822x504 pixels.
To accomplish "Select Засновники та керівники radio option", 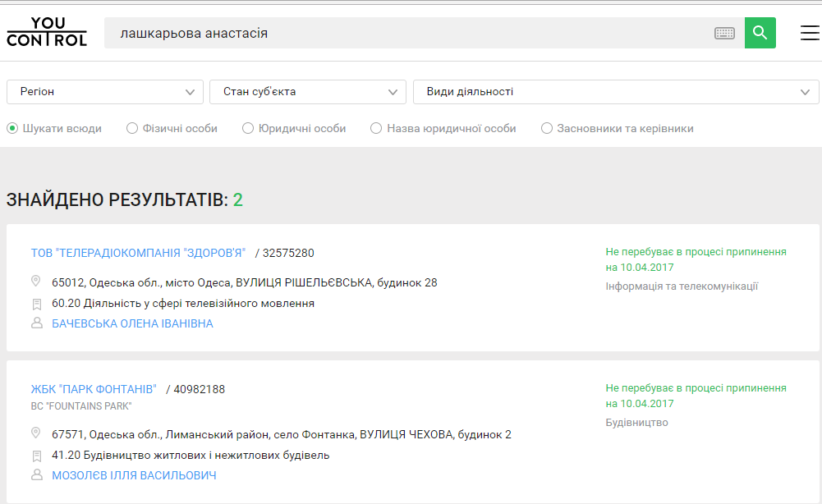I will tap(547, 128).
